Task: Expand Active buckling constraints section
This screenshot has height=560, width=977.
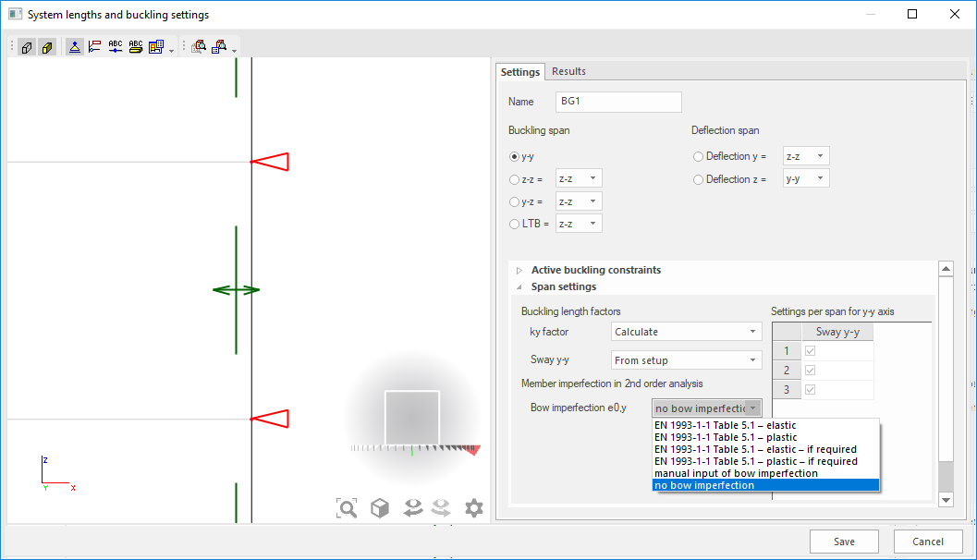Action: (x=519, y=271)
